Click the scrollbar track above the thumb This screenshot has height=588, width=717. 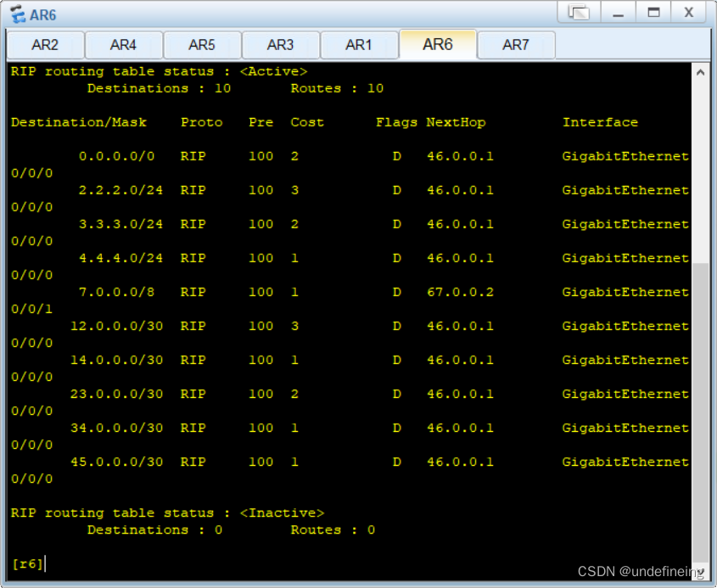click(x=700, y=172)
